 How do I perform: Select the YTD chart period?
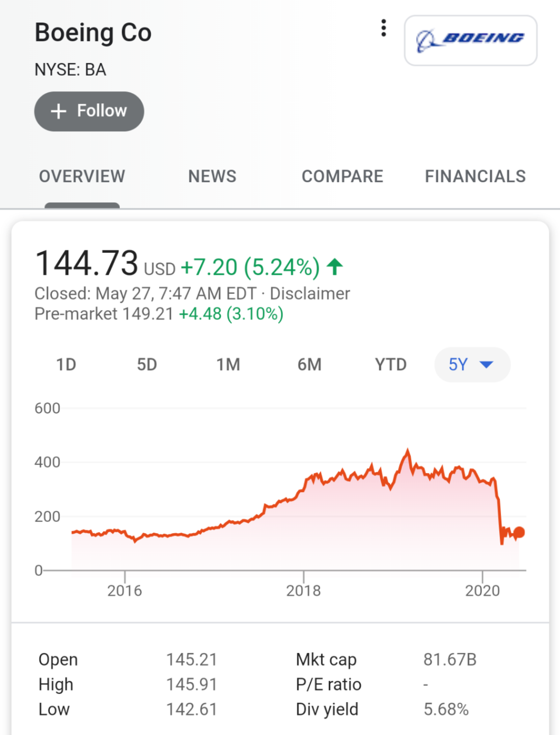(391, 365)
